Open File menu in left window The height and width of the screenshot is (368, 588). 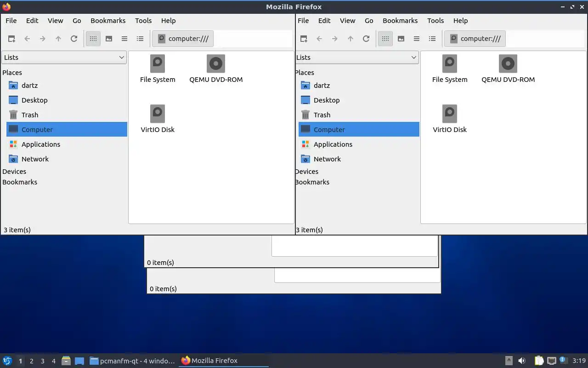(x=11, y=21)
